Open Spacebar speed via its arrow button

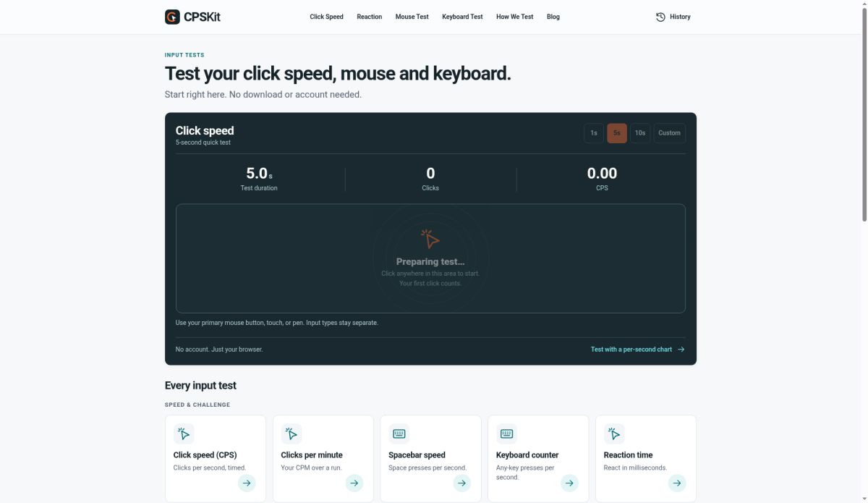tap(462, 483)
